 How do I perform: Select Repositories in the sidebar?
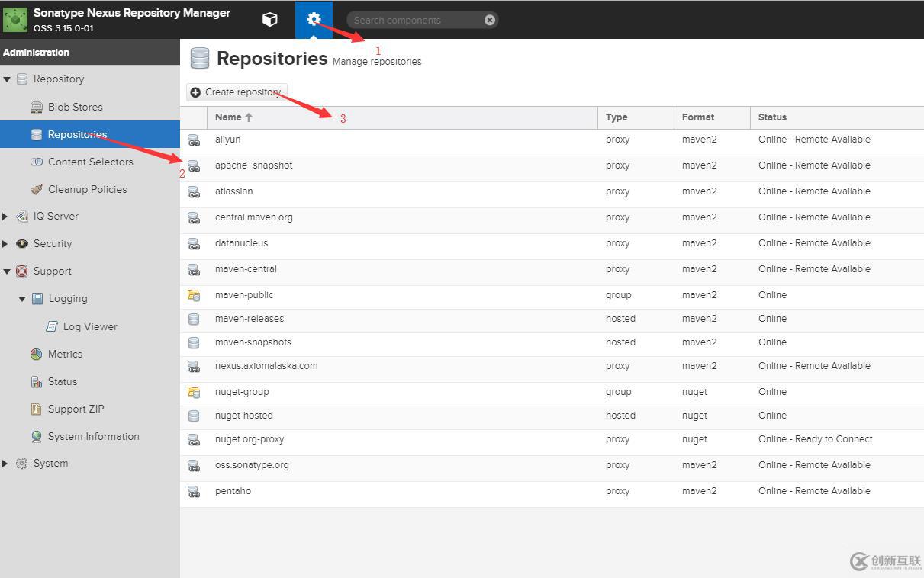pos(90,134)
